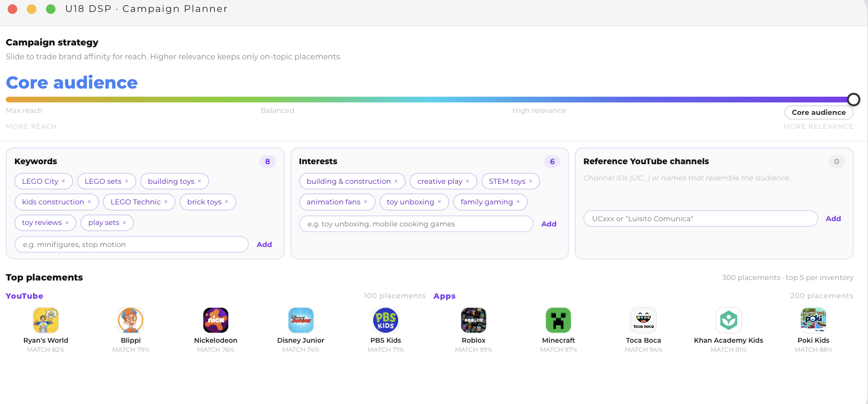This screenshot has height=404, width=868.
Task: Click the Interests count badge 6
Action: (x=552, y=162)
